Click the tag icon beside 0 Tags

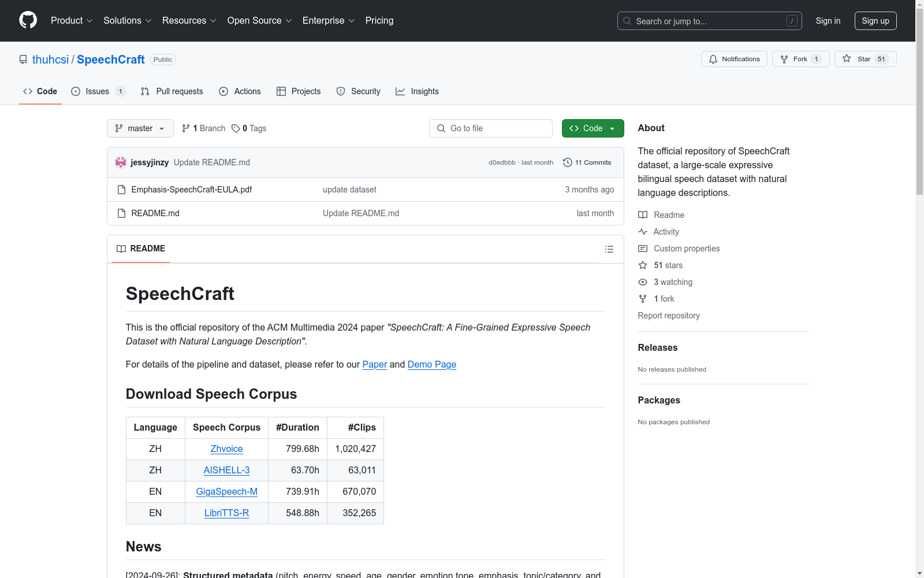coord(236,128)
